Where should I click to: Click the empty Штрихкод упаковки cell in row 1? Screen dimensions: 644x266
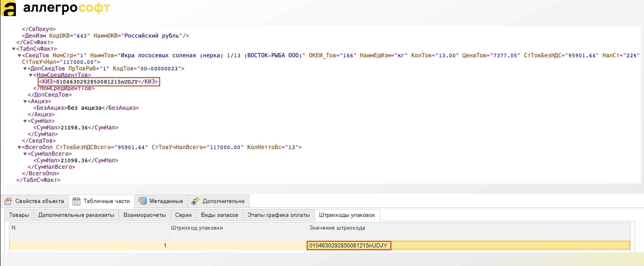click(x=238, y=245)
